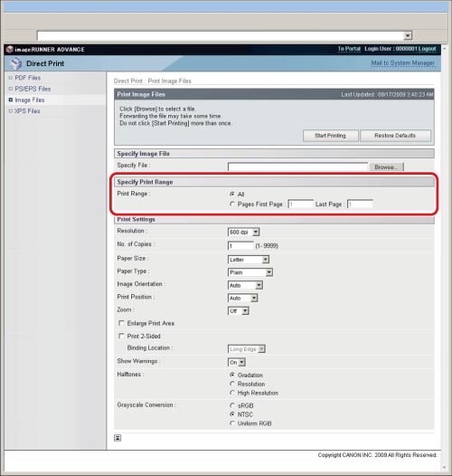Click the Start Printing button
Image resolution: width=452 pixels, height=476 pixels.
(x=330, y=136)
